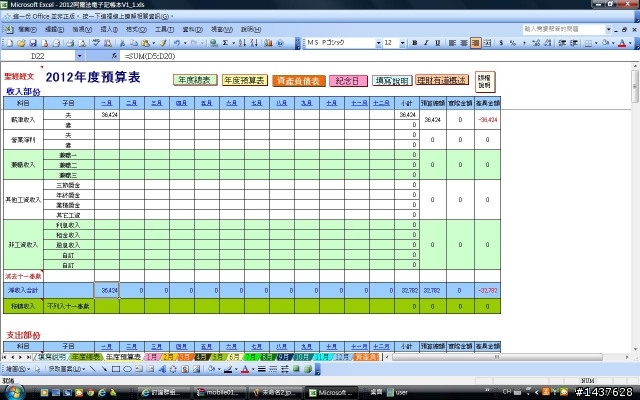Toggle the highlighted align right button
Screen dimensions: 640x400
coord(476,43)
